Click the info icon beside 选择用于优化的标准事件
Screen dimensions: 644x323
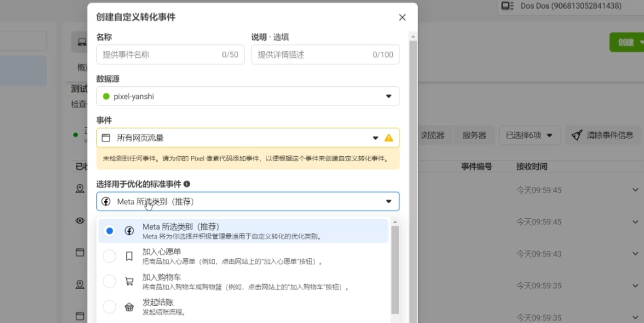coord(187,185)
